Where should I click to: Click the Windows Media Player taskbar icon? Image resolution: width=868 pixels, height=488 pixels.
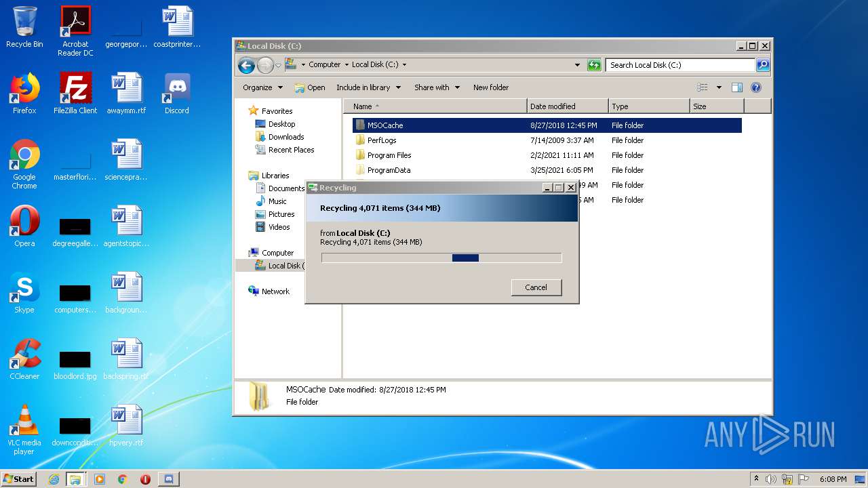[100, 479]
